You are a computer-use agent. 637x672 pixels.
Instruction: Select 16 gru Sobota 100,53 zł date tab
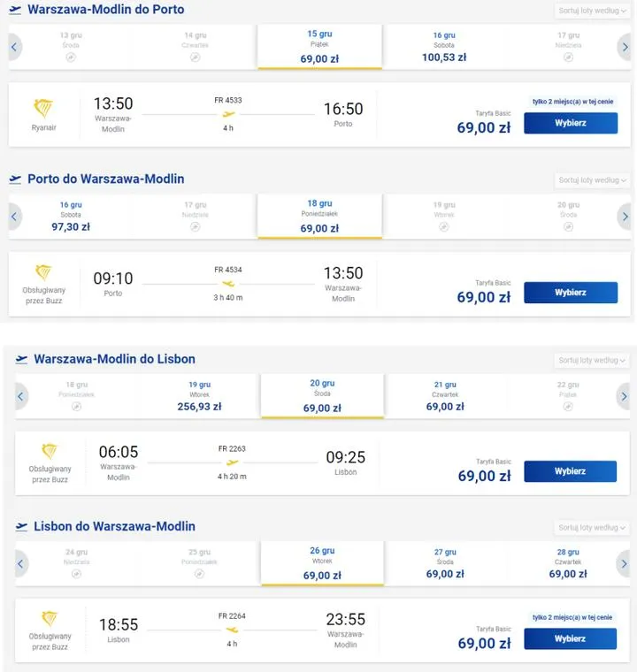coord(444,46)
